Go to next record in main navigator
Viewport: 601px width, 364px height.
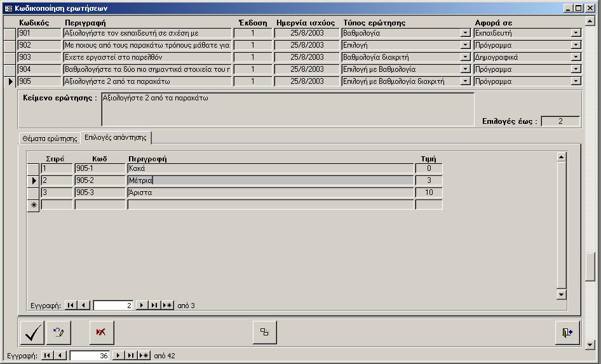[x=117, y=356]
